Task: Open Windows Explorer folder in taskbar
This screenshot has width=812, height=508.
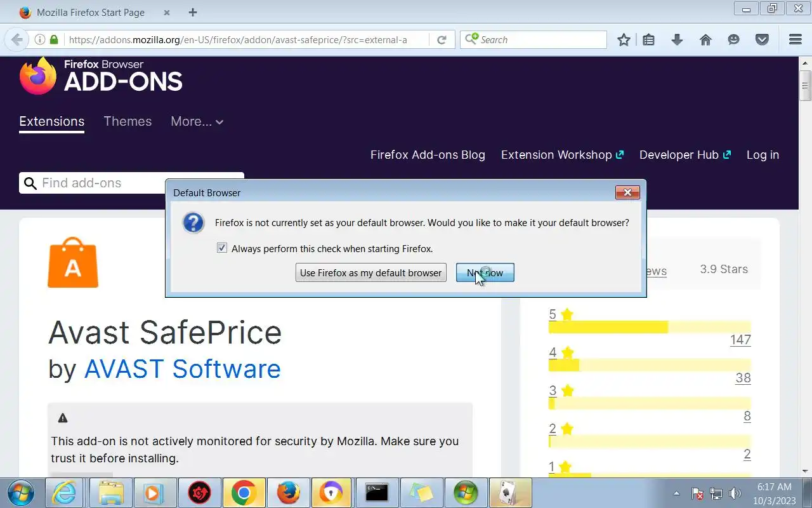Action: pyautogui.click(x=110, y=493)
